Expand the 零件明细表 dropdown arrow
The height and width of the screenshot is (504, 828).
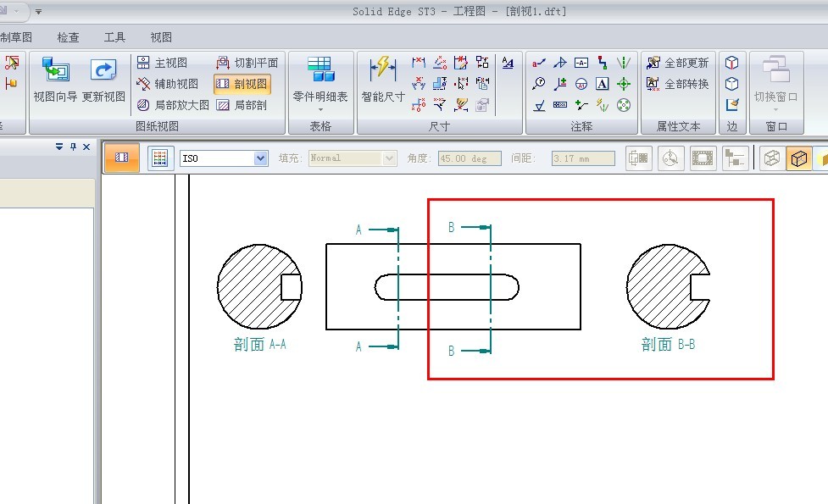click(320, 110)
